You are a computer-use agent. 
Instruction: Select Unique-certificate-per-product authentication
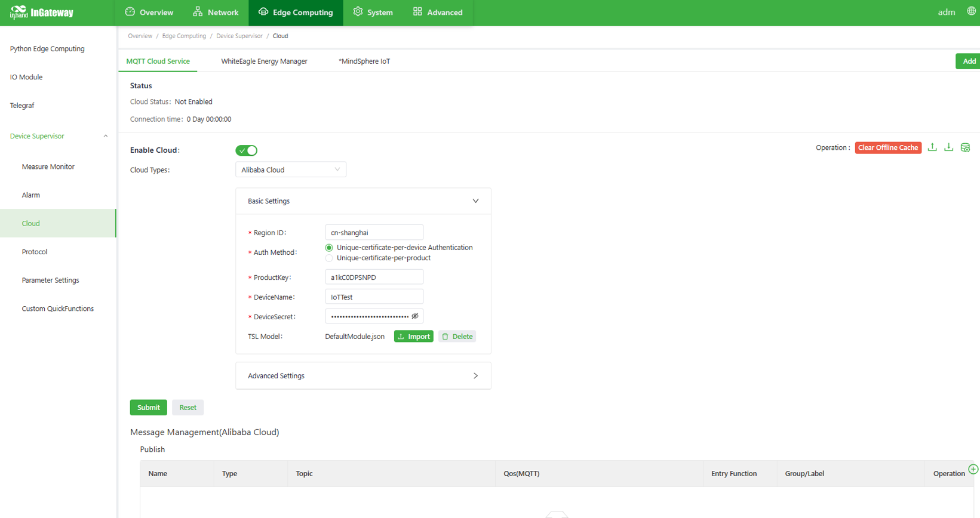[x=329, y=258]
